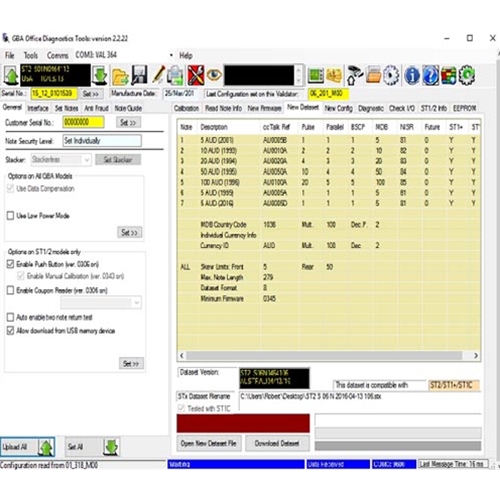
Task: Click the Set Stacker button
Action: coord(118,160)
